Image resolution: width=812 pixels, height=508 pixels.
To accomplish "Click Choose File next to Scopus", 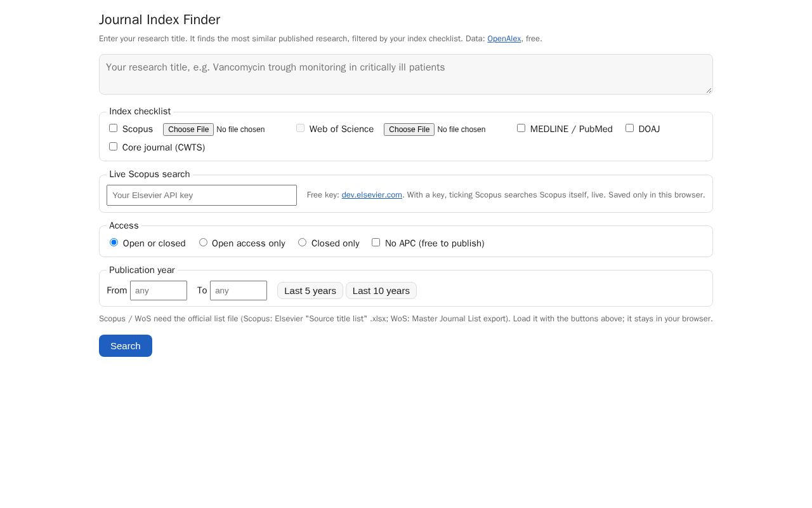I will click(x=188, y=130).
